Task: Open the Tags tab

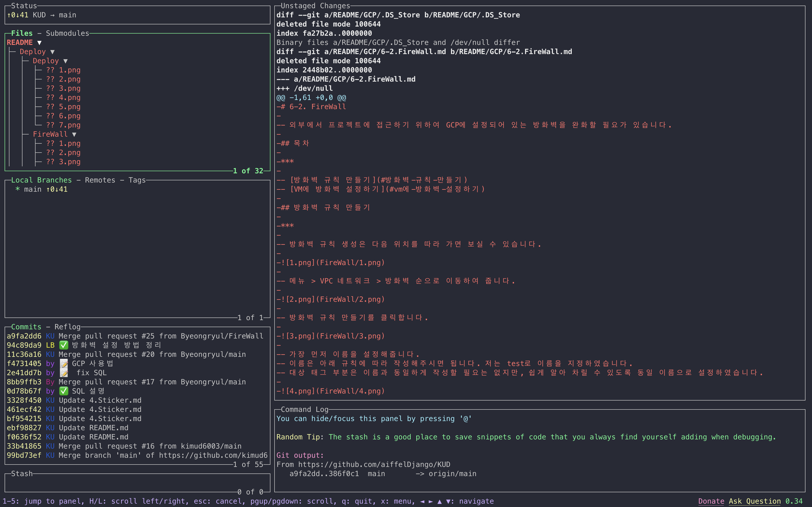Action: coord(137,180)
